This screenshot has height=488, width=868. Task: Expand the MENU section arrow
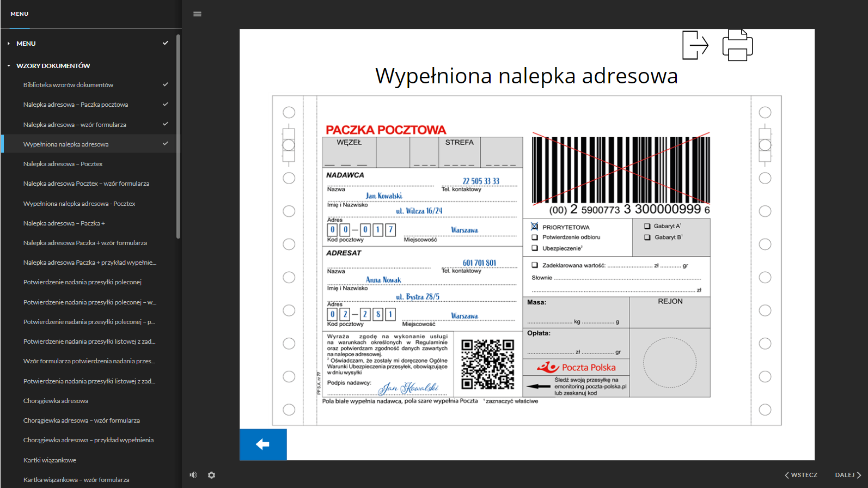(9, 44)
